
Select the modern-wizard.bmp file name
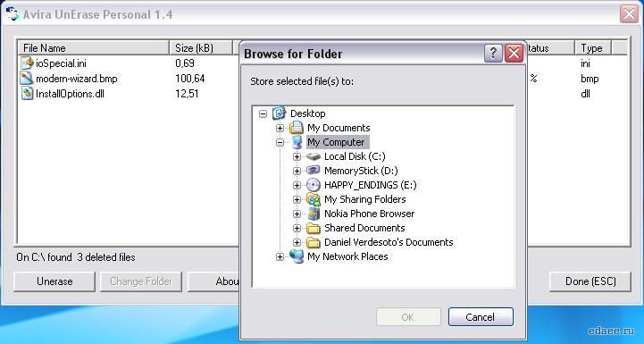tap(77, 79)
